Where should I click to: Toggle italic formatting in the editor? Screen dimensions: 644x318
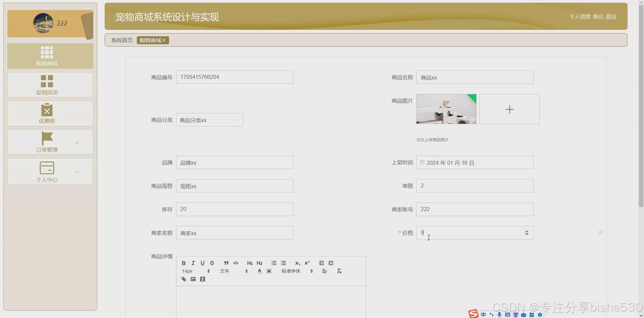click(193, 263)
